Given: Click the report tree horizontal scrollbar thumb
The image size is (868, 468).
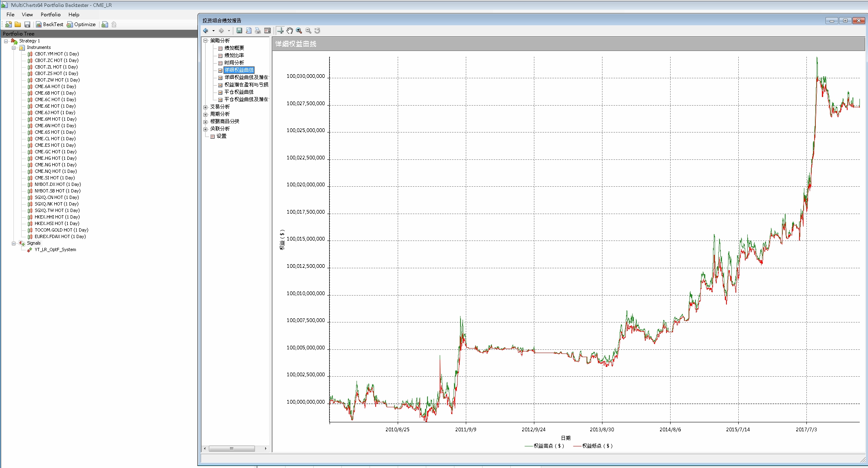Looking at the screenshot, I should [x=232, y=448].
